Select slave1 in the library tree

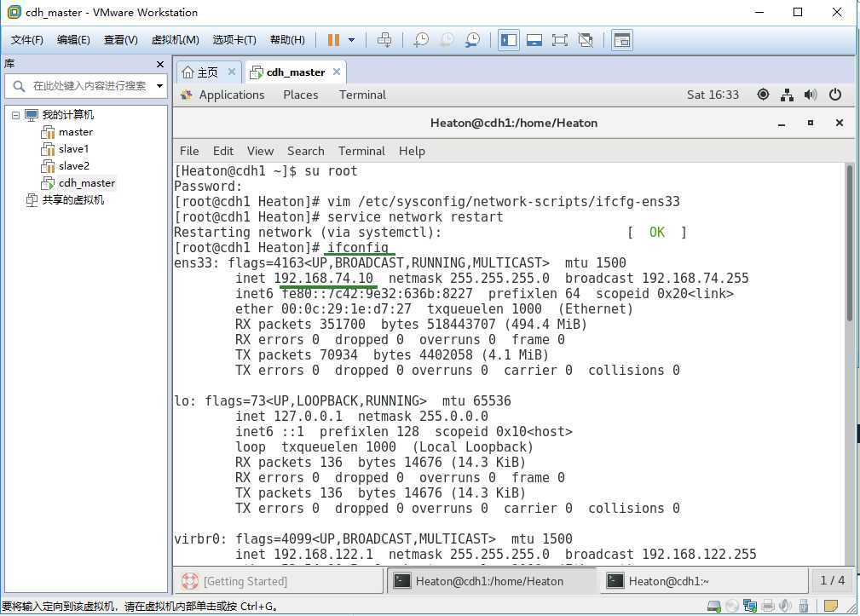(x=73, y=149)
